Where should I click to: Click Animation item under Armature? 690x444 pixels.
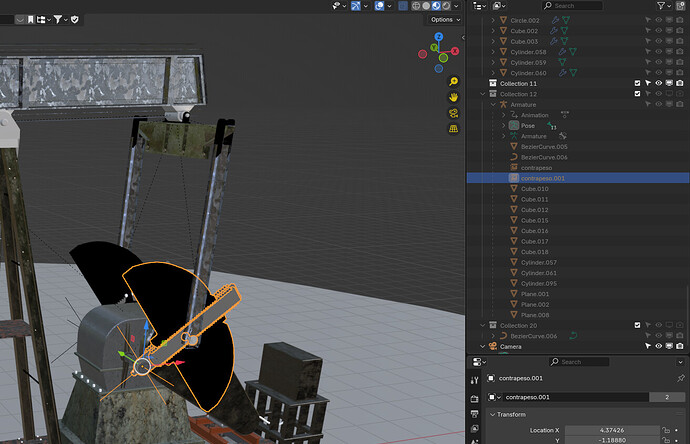(x=534, y=115)
